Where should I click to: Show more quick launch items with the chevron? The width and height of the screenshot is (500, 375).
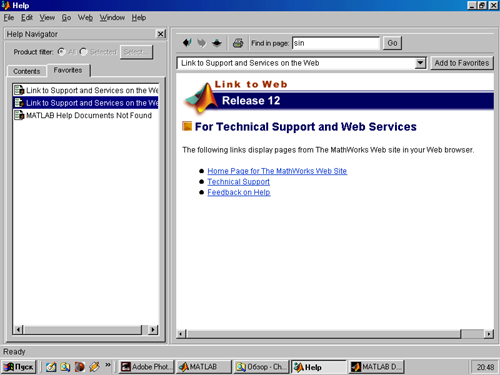(108, 365)
